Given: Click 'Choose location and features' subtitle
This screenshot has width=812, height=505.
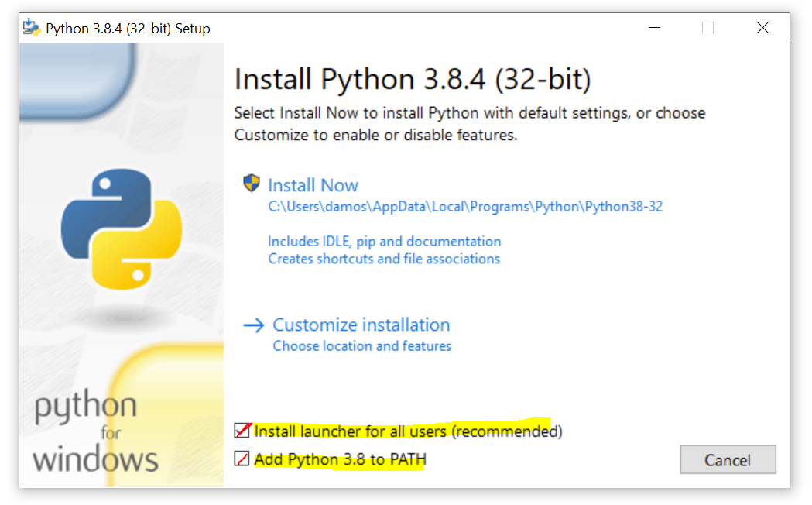Looking at the screenshot, I should [362, 346].
